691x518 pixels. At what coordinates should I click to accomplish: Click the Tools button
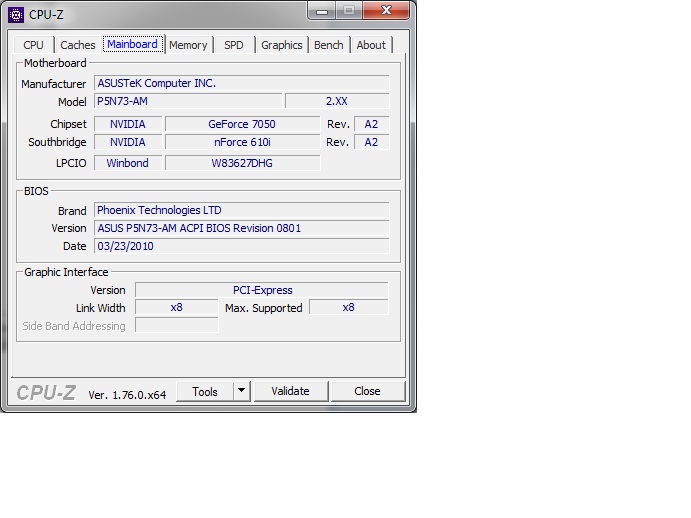click(x=205, y=391)
